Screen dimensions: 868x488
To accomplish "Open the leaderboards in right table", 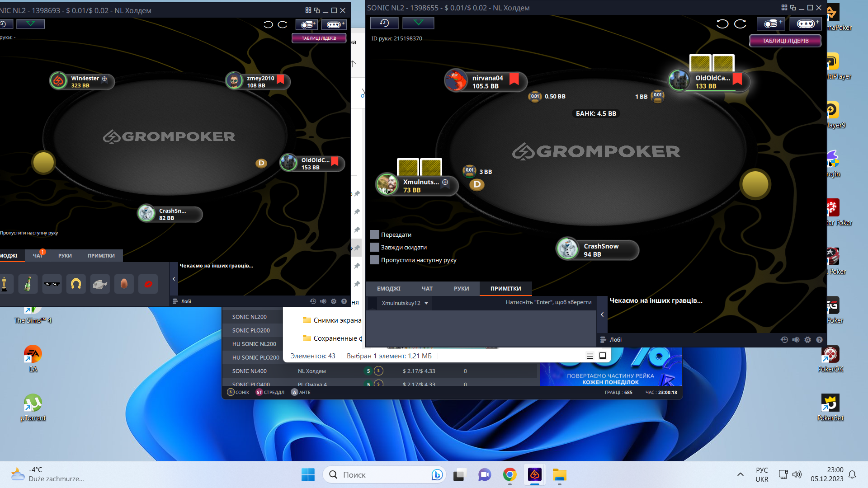I will (785, 41).
